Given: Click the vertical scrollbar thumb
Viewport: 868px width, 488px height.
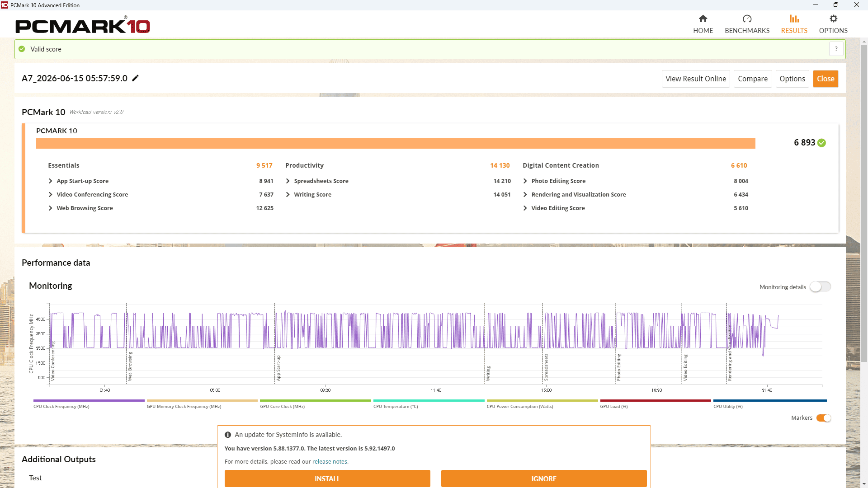Looking at the screenshot, I should pyautogui.click(x=864, y=203).
